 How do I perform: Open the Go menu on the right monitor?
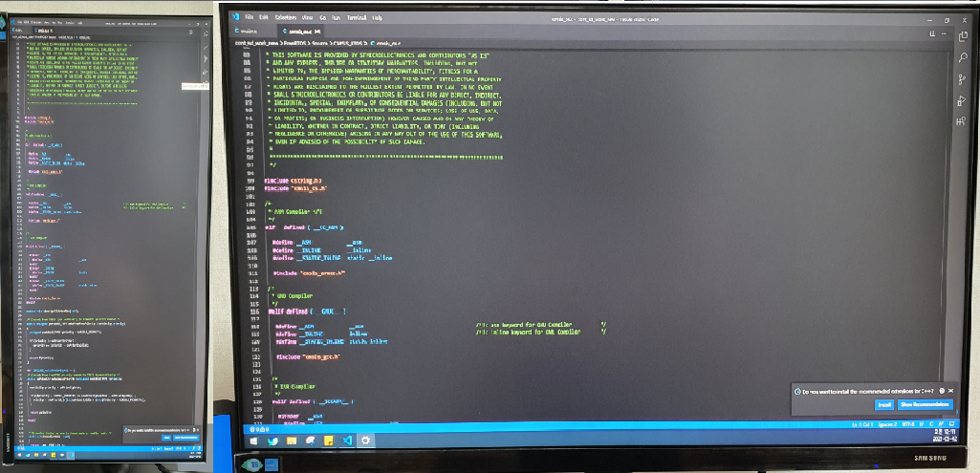coord(322,17)
